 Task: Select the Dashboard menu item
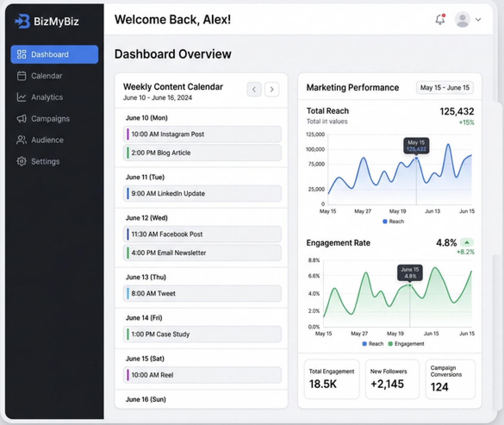pos(54,54)
